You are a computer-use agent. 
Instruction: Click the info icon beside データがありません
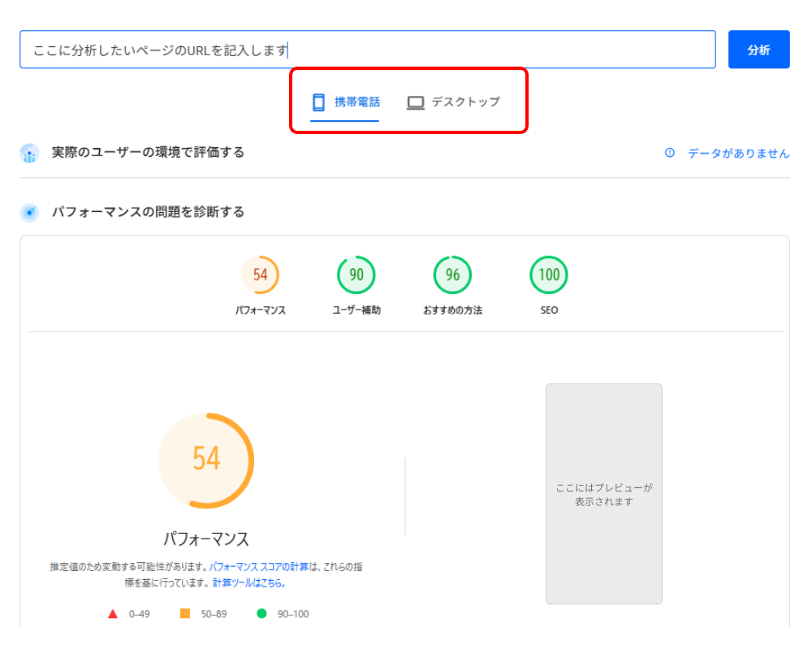(670, 153)
